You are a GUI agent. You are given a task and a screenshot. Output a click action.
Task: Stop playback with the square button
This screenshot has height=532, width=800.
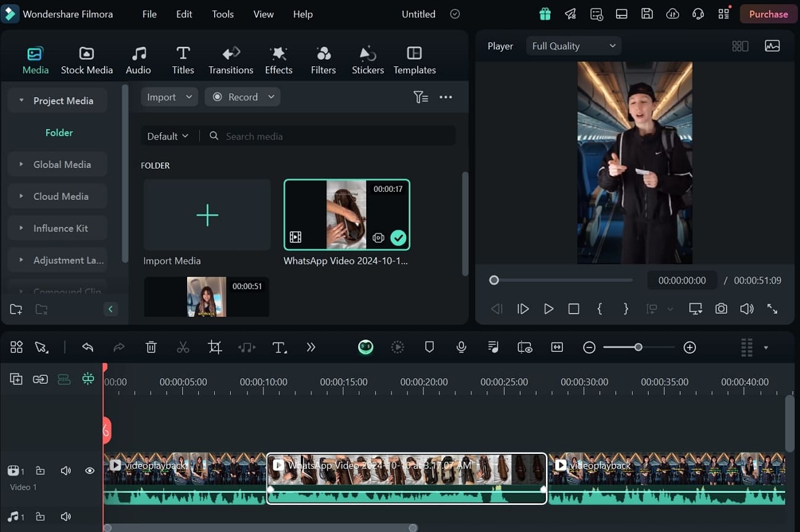click(574, 309)
